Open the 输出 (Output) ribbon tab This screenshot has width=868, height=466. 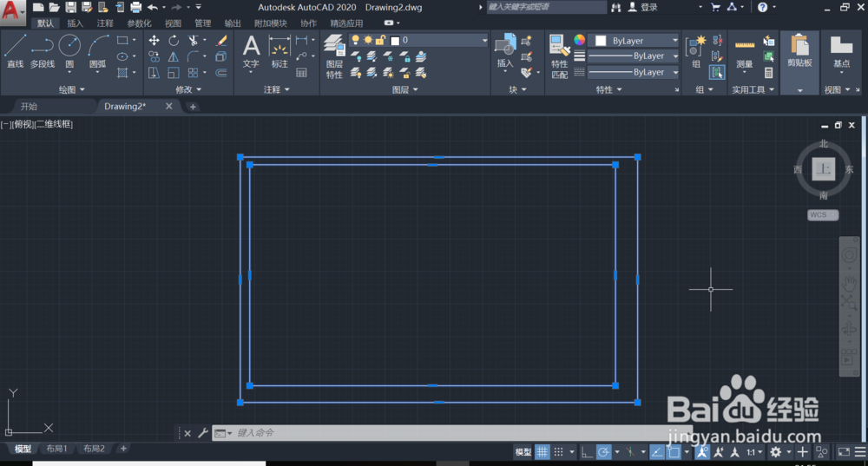pyautogui.click(x=233, y=23)
